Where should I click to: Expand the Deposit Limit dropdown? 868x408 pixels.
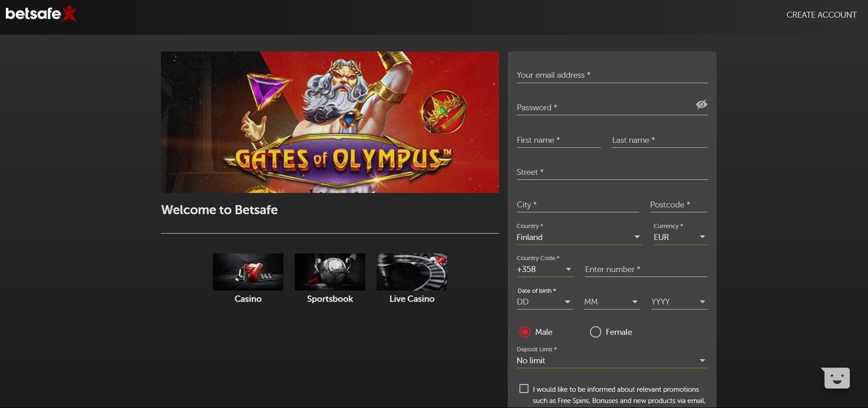tap(612, 361)
